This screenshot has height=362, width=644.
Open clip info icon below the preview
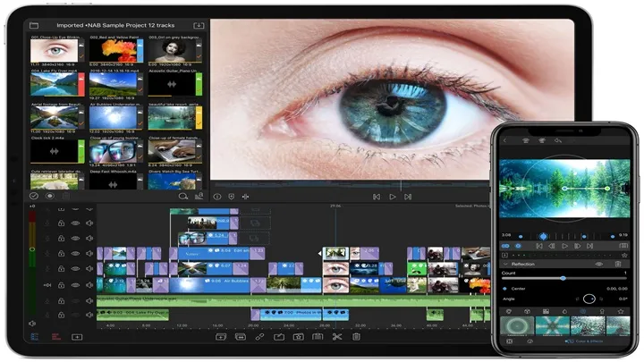216,196
